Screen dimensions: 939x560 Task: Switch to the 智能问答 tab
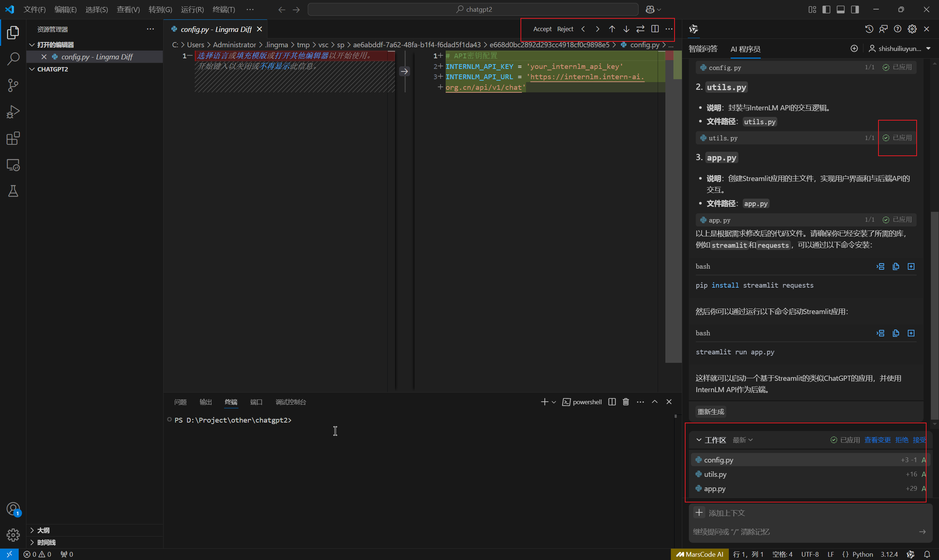point(703,49)
